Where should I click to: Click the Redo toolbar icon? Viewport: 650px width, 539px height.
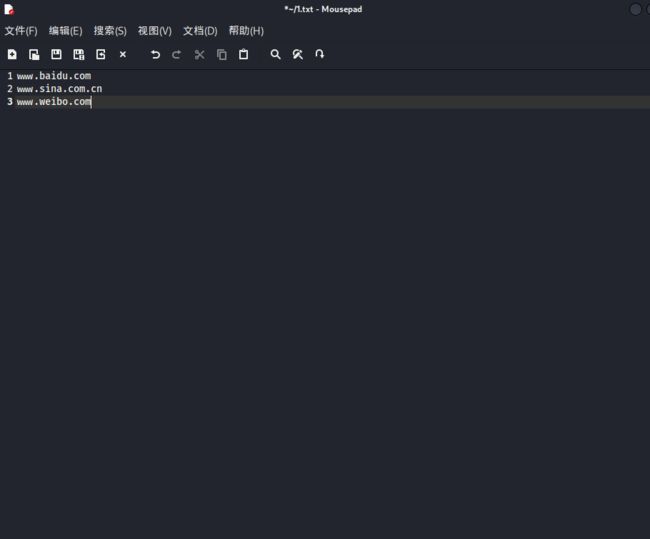click(177, 54)
